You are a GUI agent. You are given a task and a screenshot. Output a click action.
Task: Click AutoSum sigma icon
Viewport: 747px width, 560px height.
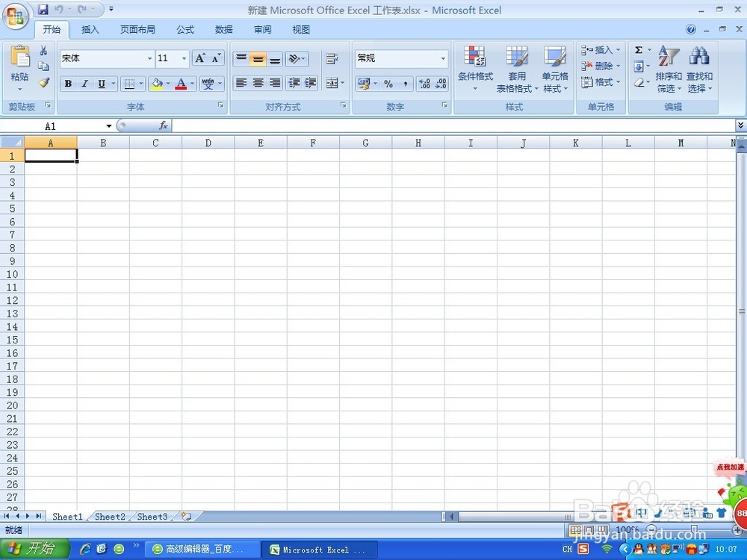coord(639,50)
